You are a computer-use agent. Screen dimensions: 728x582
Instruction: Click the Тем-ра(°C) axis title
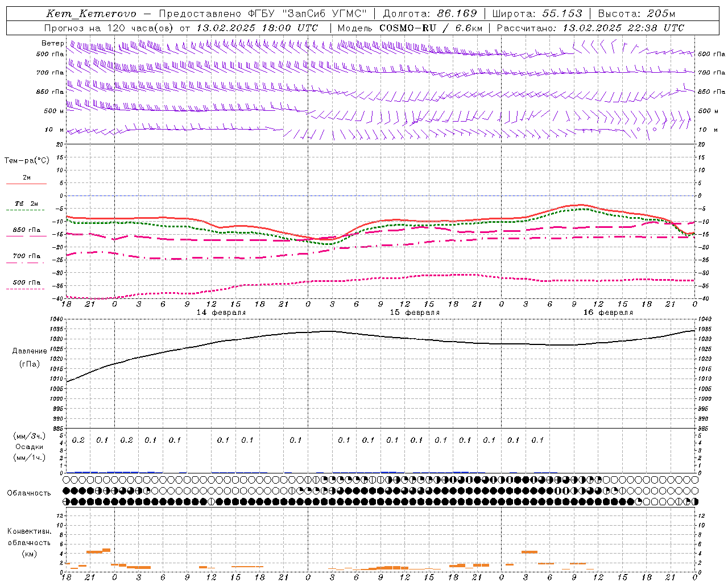tap(27, 160)
